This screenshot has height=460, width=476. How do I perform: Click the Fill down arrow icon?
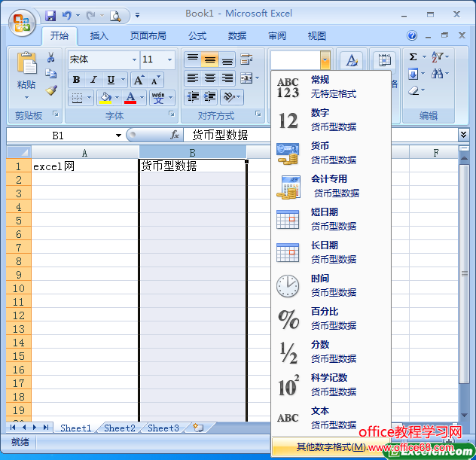pos(413,74)
